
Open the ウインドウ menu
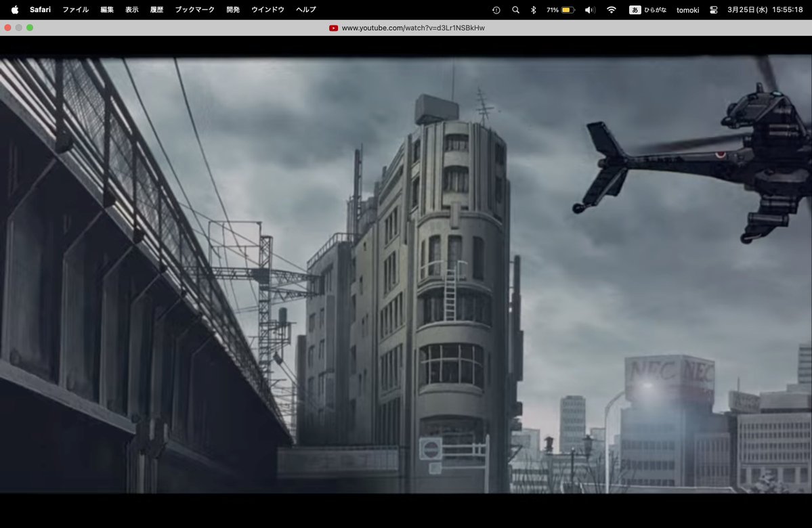[268, 9]
